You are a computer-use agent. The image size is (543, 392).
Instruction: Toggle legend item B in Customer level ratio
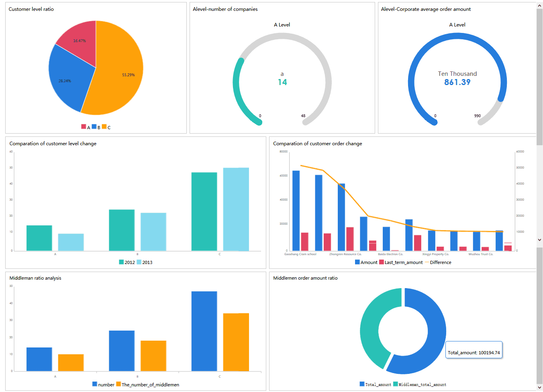96,127
